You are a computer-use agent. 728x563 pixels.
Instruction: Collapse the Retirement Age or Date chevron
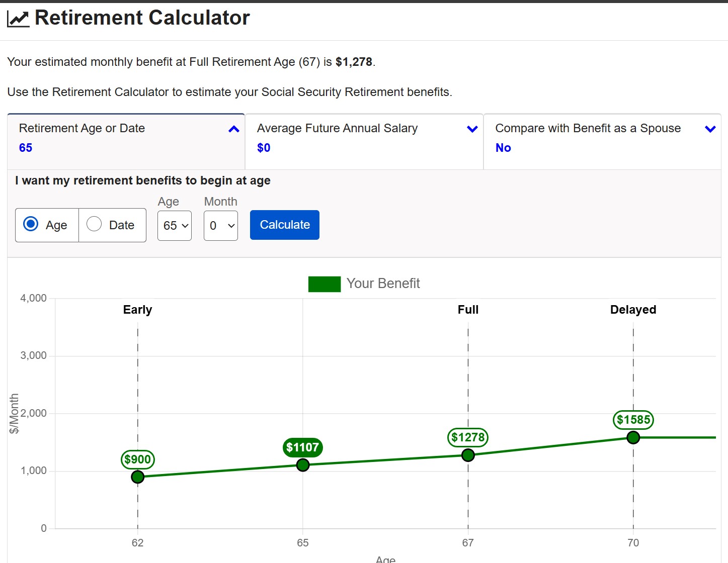[233, 129]
